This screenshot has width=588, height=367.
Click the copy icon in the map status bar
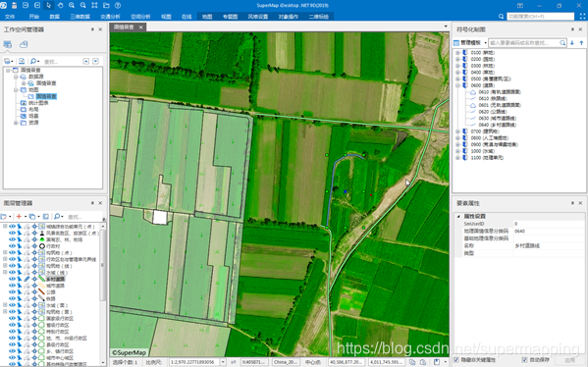(412, 362)
